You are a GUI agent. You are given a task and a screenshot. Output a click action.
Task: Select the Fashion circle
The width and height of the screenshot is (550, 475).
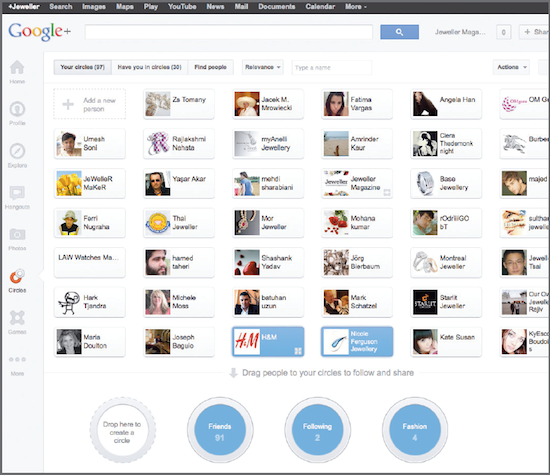point(415,430)
